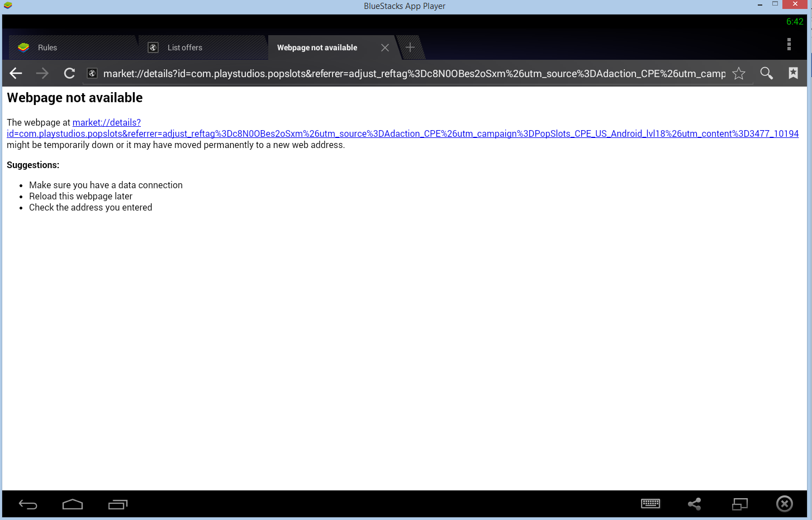The width and height of the screenshot is (812, 520).
Task: Select the 'Webpage not available' tab
Action: click(333, 47)
